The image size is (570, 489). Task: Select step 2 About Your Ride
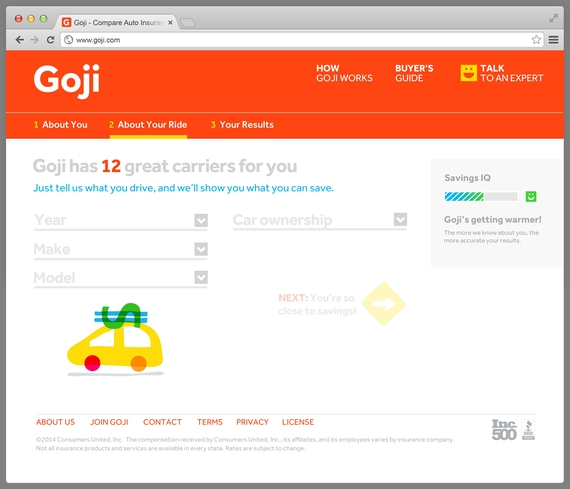pyautogui.click(x=148, y=125)
